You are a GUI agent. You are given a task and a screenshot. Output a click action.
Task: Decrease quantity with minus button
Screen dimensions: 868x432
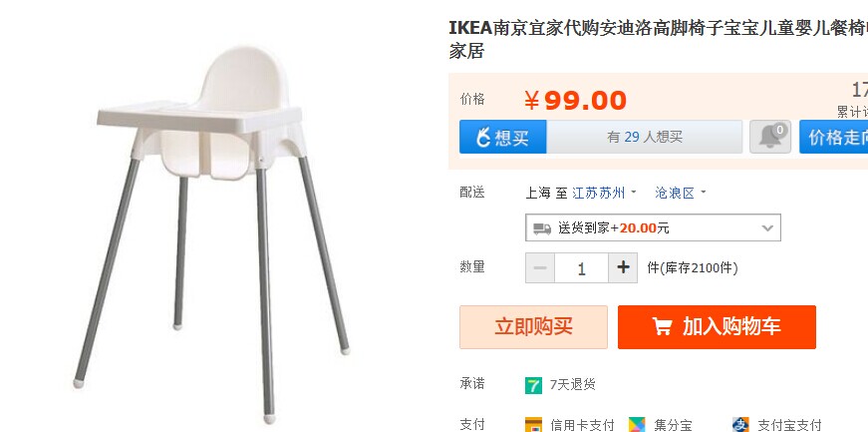coord(540,267)
